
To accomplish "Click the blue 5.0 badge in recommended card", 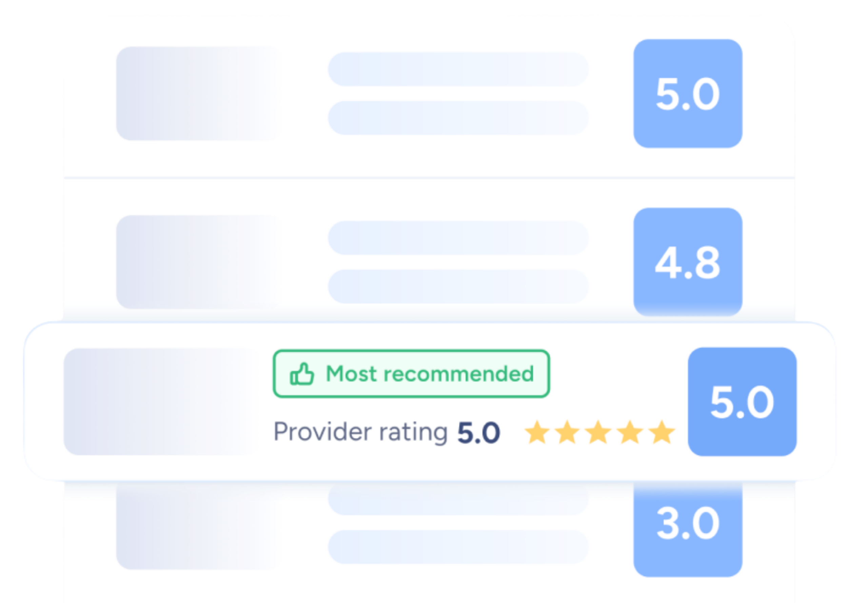I will (742, 402).
